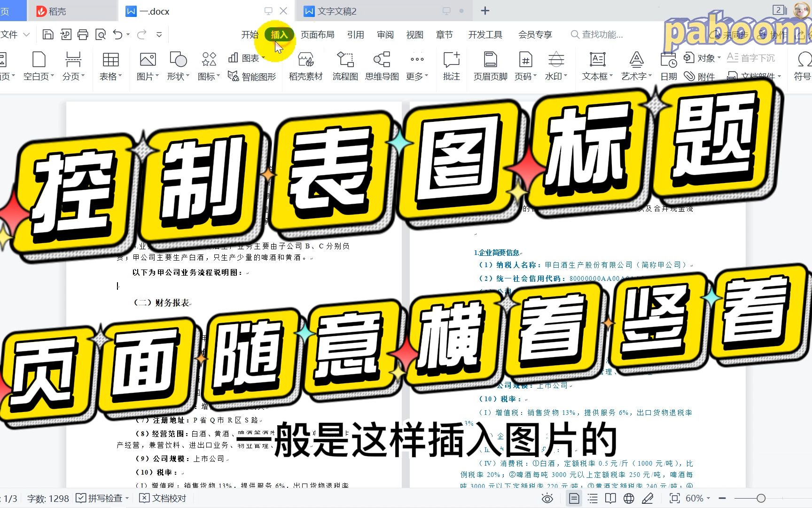Open the 页面布局 ribbon tab
Viewport: 812px width, 508px height.
point(318,35)
